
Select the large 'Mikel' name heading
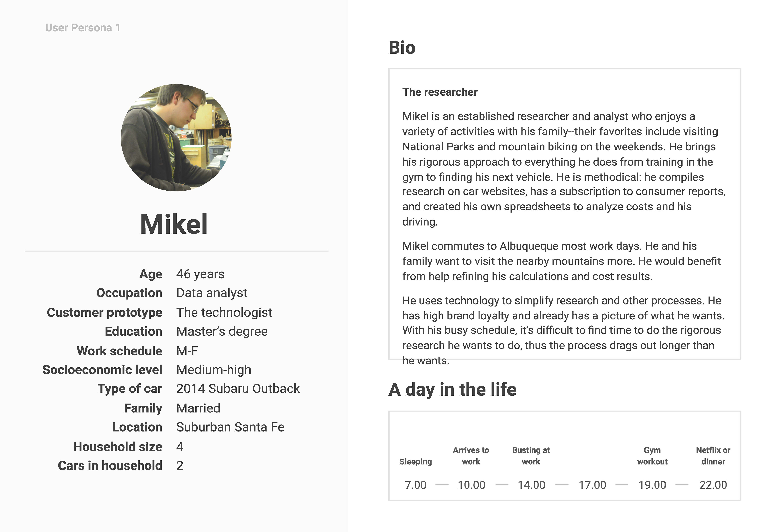[174, 224]
